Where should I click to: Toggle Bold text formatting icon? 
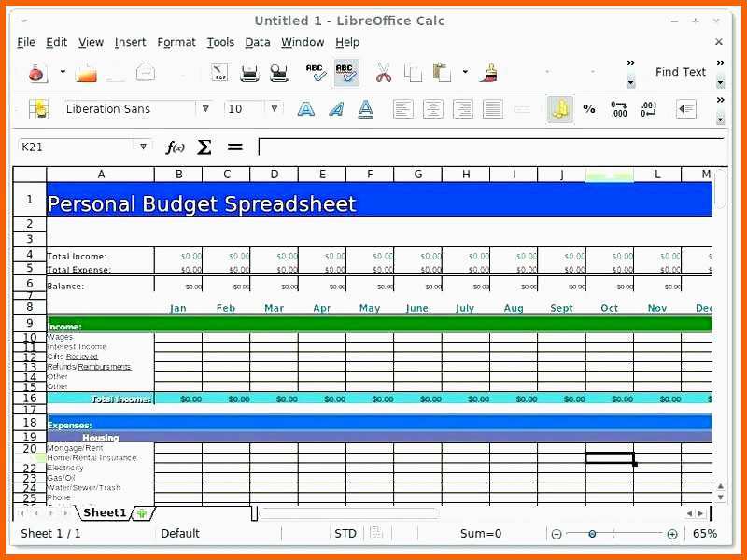[306, 109]
